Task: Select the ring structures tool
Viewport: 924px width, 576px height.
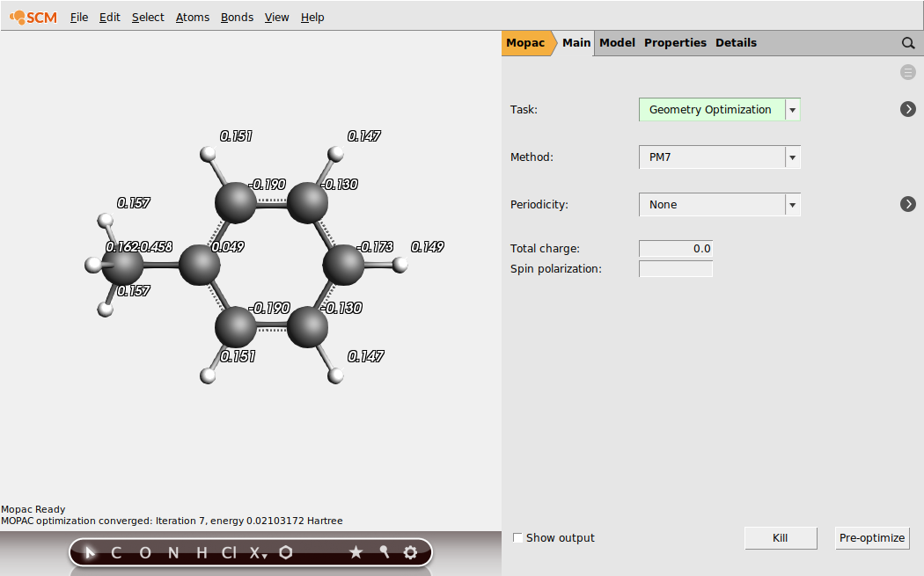Action: click(x=286, y=552)
